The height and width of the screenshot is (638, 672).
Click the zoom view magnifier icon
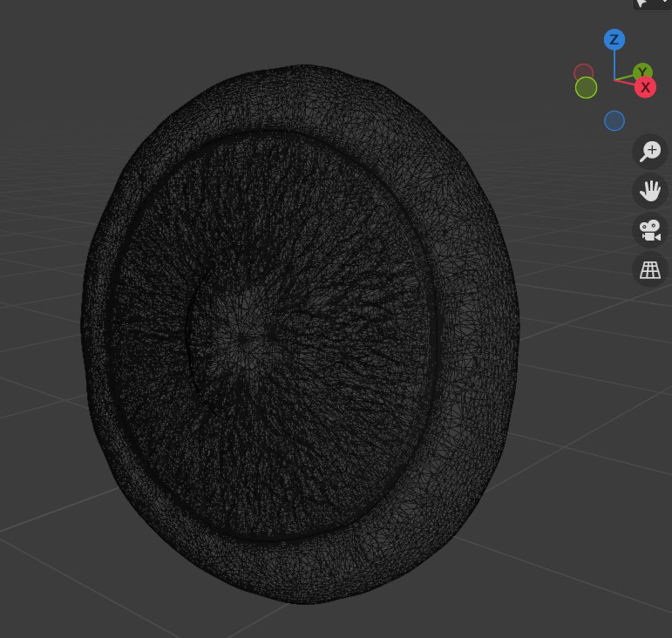click(x=649, y=152)
